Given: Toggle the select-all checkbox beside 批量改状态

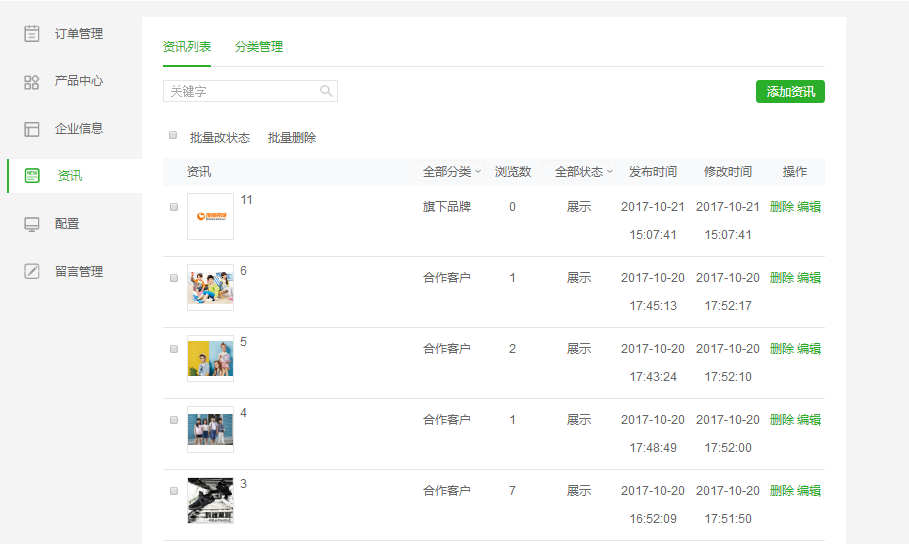Looking at the screenshot, I should 173,135.
